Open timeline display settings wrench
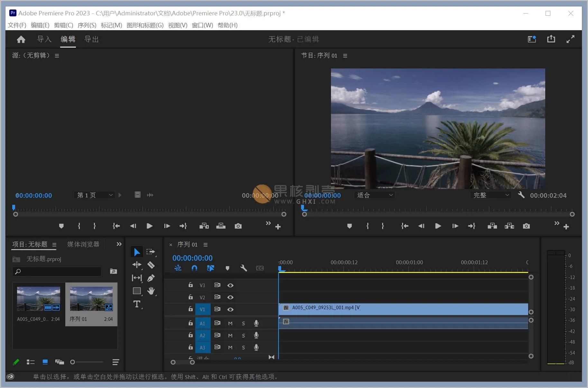 [243, 268]
